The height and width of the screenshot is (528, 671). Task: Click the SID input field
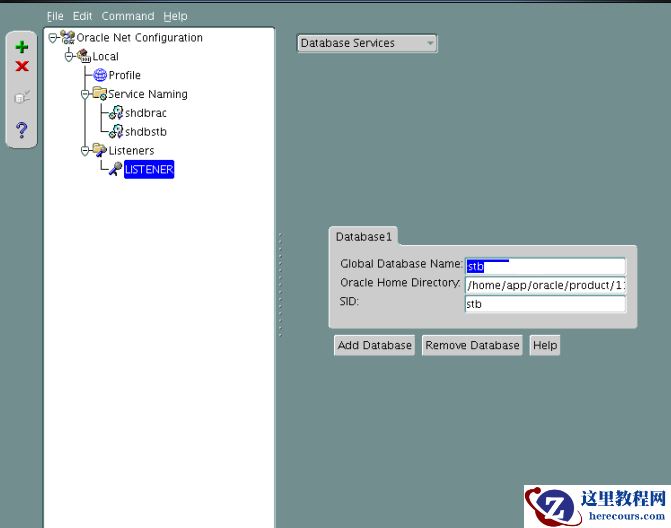545,304
